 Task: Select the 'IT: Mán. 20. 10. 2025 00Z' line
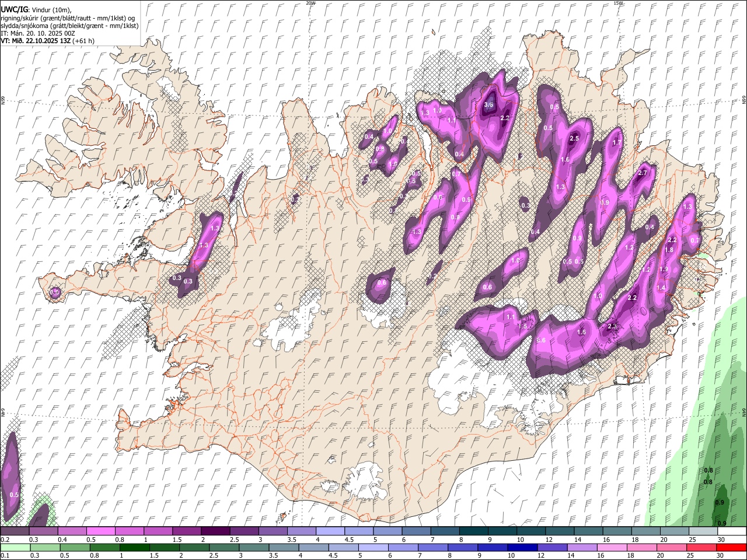pos(38,33)
